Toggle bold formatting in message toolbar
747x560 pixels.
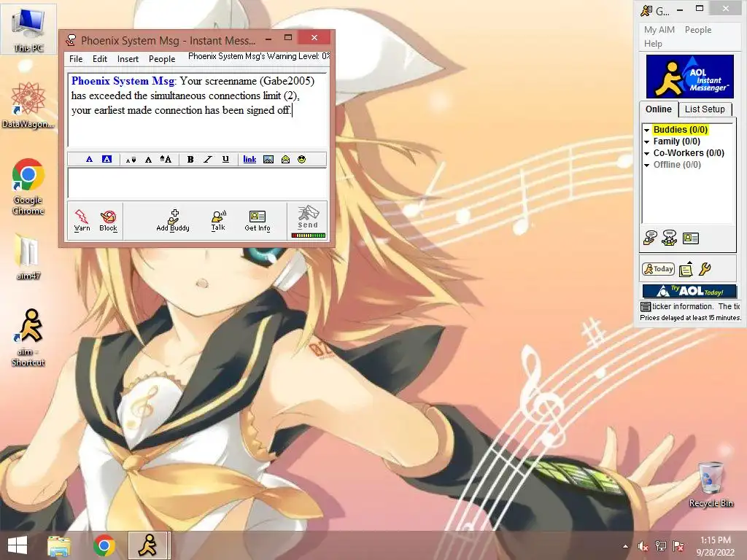click(190, 160)
